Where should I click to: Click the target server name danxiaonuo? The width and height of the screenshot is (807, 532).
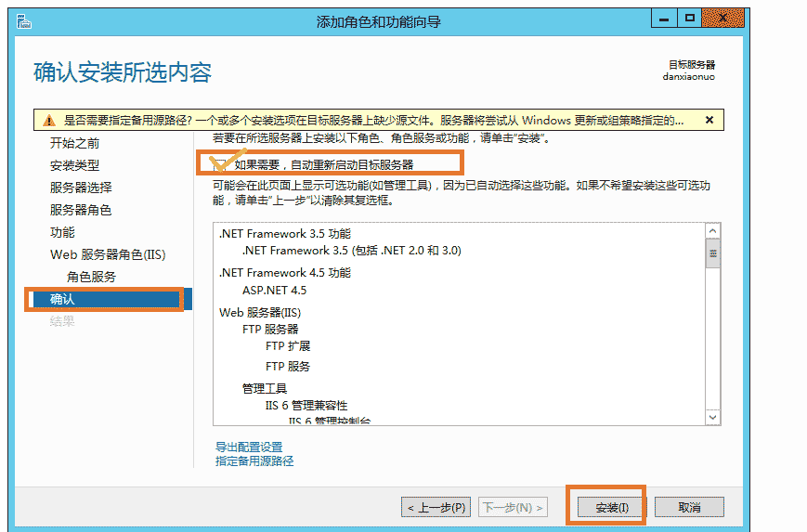click(689, 77)
